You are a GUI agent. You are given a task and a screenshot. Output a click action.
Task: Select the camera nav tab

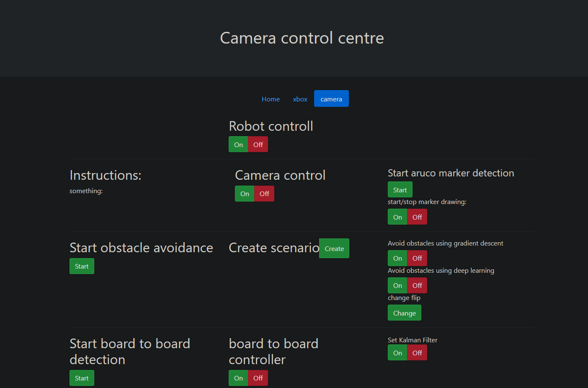pyautogui.click(x=331, y=99)
